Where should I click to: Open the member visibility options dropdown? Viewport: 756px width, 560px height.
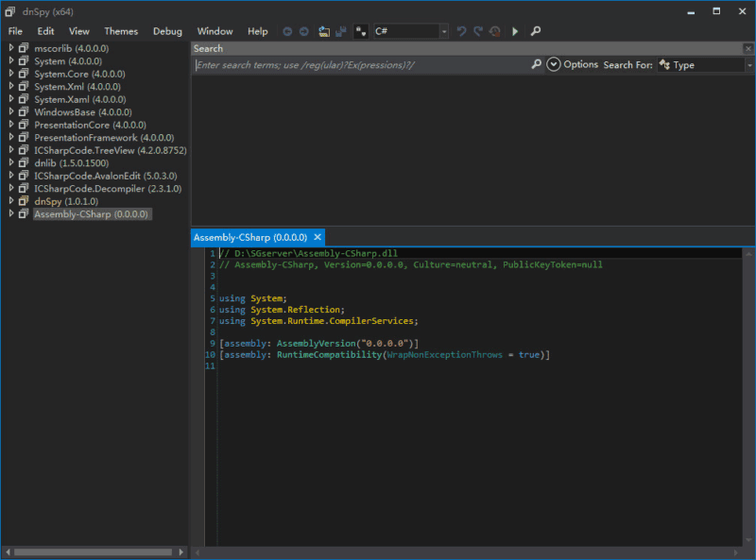coord(361,31)
